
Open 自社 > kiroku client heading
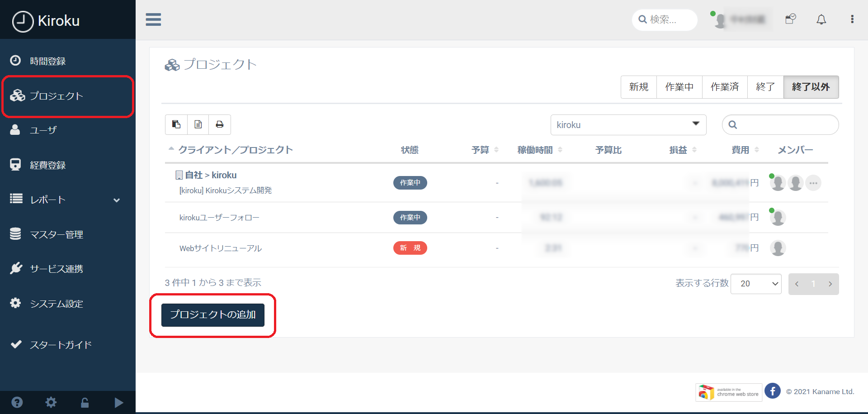click(x=211, y=175)
